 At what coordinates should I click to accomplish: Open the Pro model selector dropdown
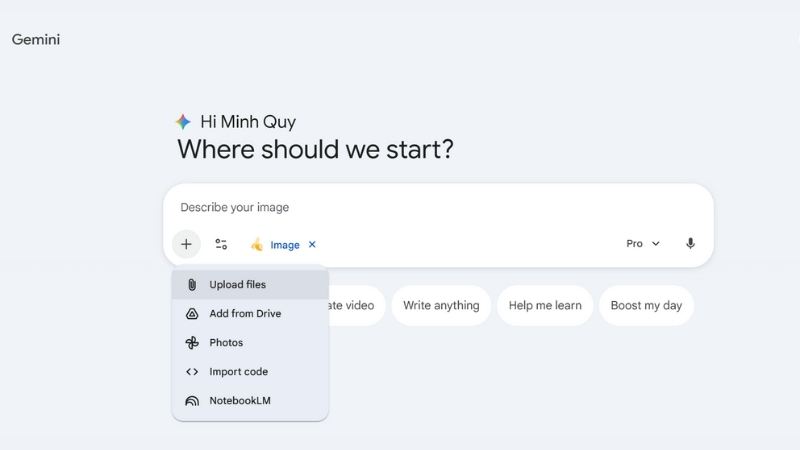642,243
